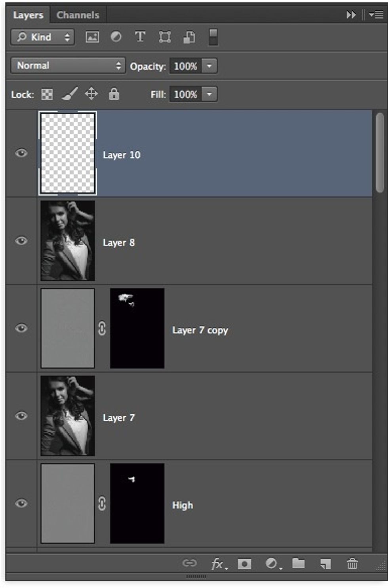Open the Normal blend mode dropdown
Screen dimensions: 388x588
tap(67, 65)
